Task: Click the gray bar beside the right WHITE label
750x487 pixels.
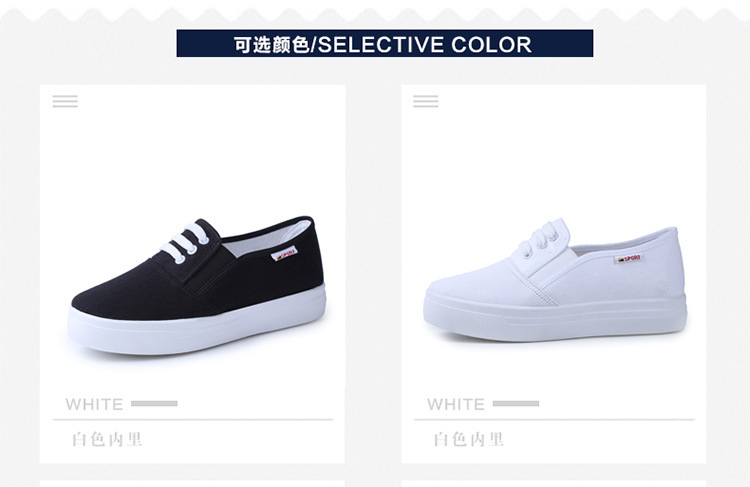Action: 516,404
